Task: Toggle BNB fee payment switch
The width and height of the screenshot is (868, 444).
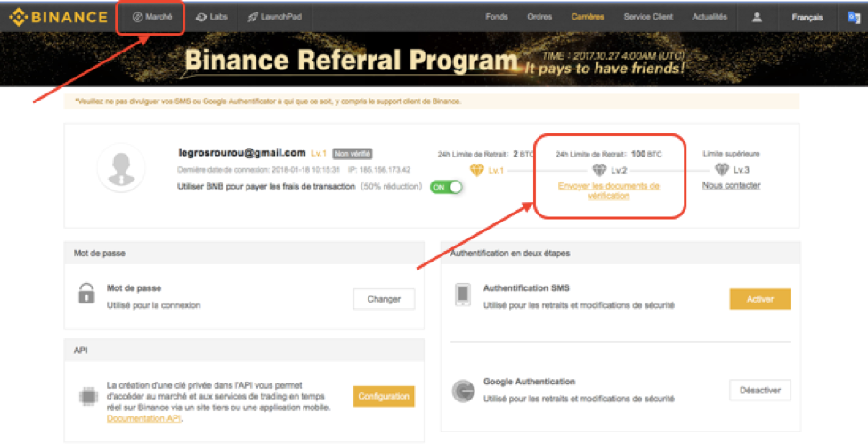Action: coord(446,187)
